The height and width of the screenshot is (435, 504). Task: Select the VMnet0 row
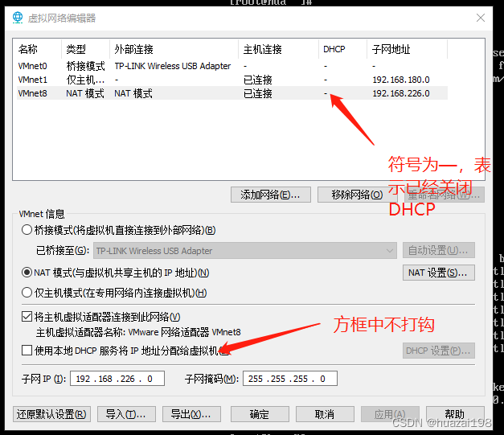point(232,66)
